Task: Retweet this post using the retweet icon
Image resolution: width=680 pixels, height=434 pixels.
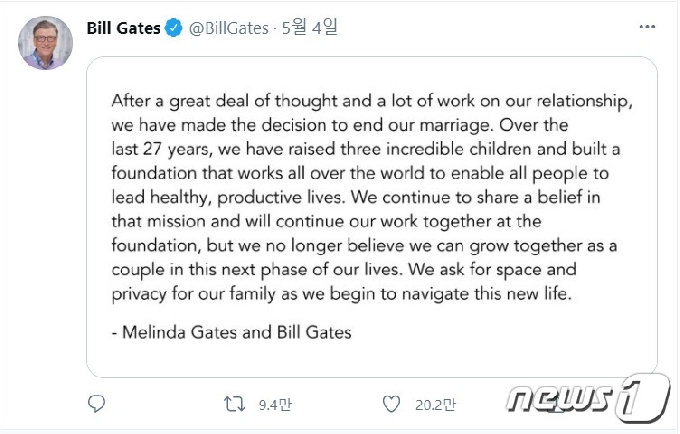Action: pos(234,404)
